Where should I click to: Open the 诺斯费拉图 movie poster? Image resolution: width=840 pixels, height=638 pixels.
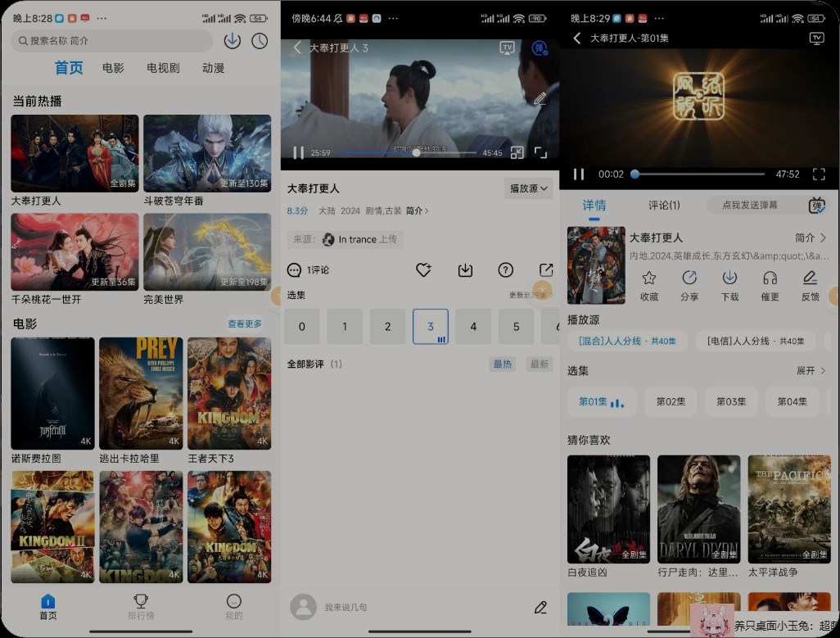tap(52, 393)
